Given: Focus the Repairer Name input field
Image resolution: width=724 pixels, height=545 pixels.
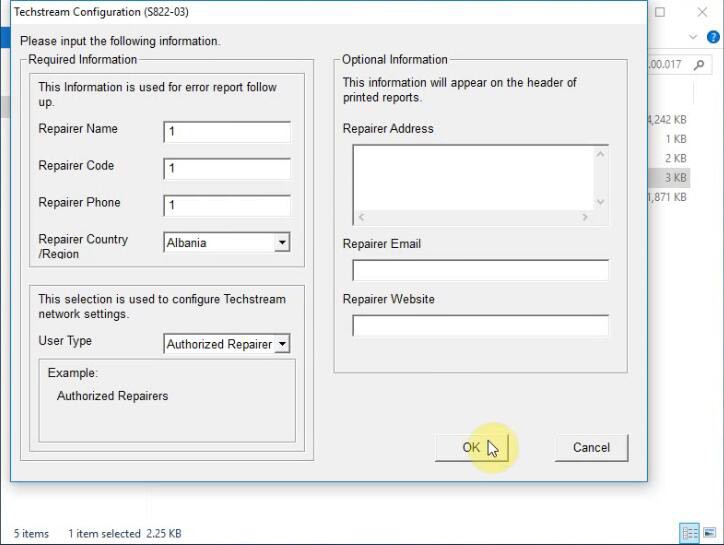Looking at the screenshot, I should tap(227, 132).
